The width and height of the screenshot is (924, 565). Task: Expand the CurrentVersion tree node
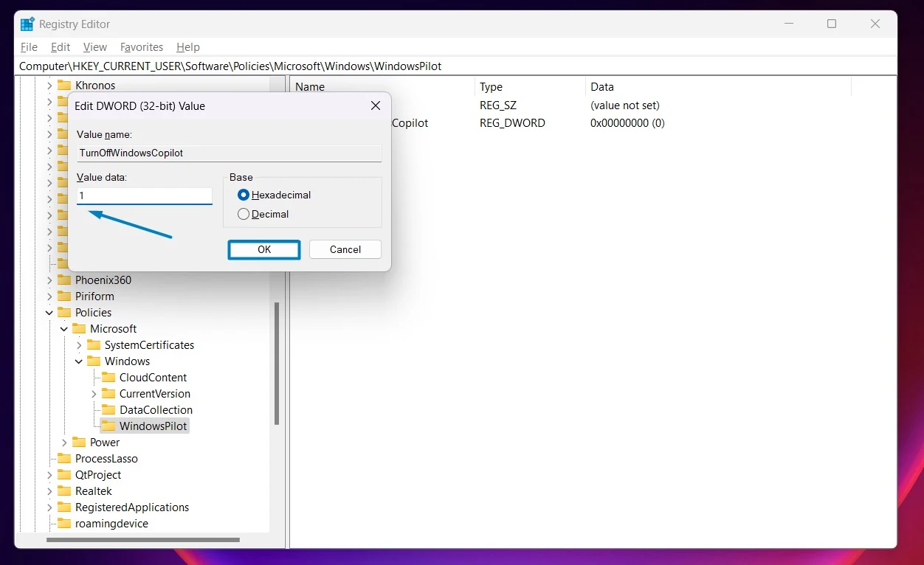pyautogui.click(x=94, y=394)
